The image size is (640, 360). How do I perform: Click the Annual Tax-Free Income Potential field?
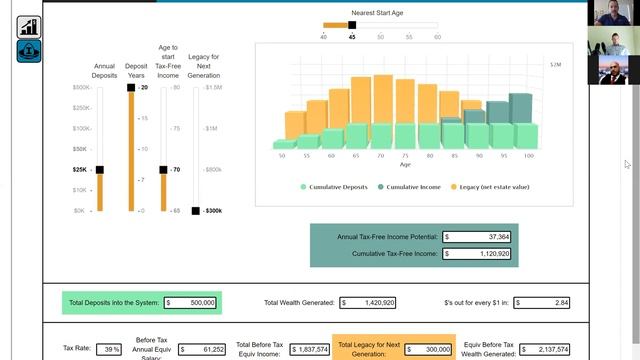point(476,237)
